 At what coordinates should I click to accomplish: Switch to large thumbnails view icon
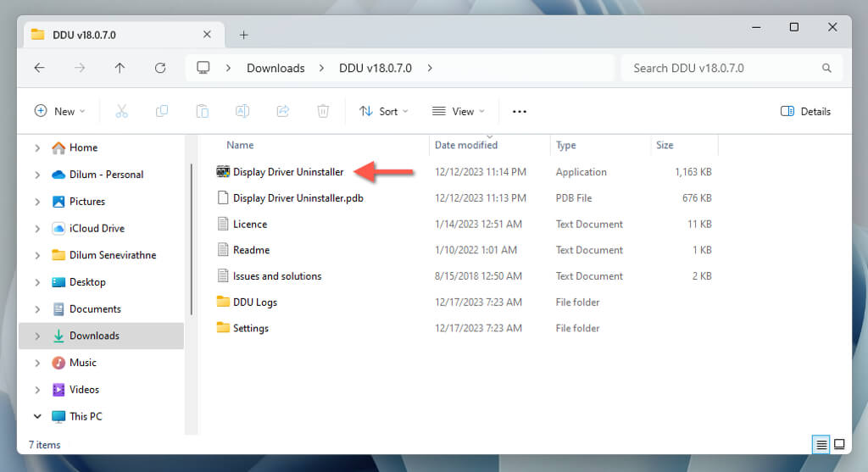pyautogui.click(x=839, y=444)
